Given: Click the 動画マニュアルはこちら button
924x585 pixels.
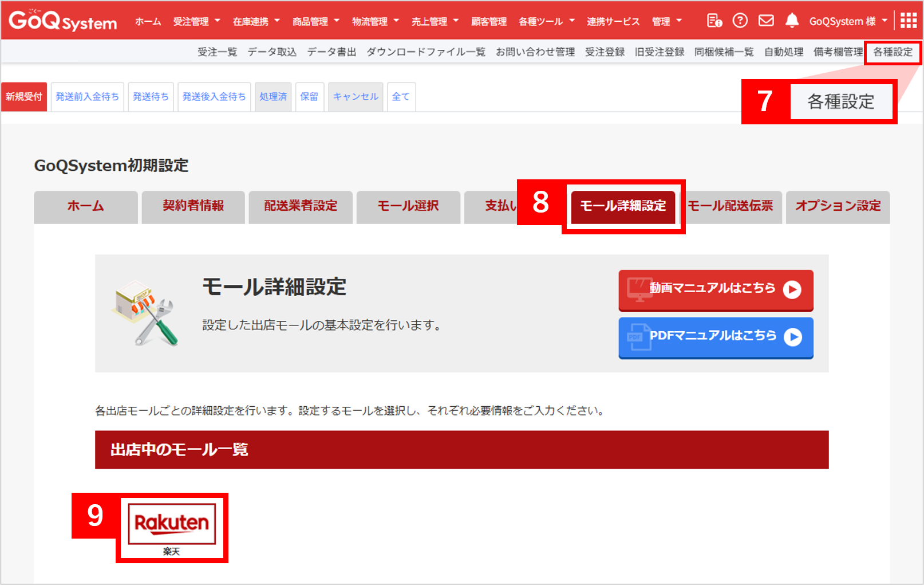Looking at the screenshot, I should click(715, 290).
